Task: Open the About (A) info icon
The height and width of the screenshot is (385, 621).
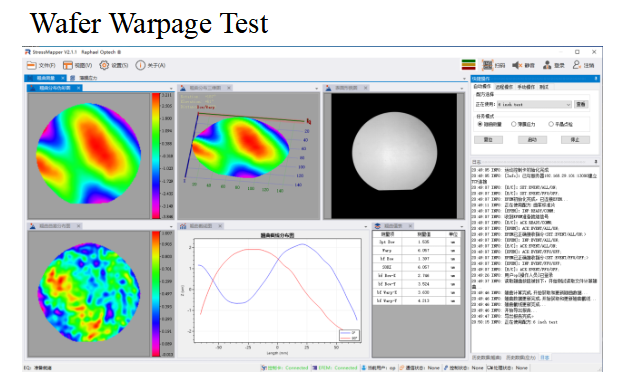Action: tap(140, 65)
